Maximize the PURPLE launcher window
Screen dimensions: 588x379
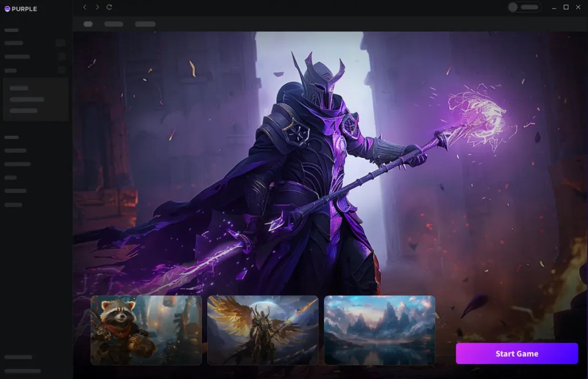coord(566,7)
